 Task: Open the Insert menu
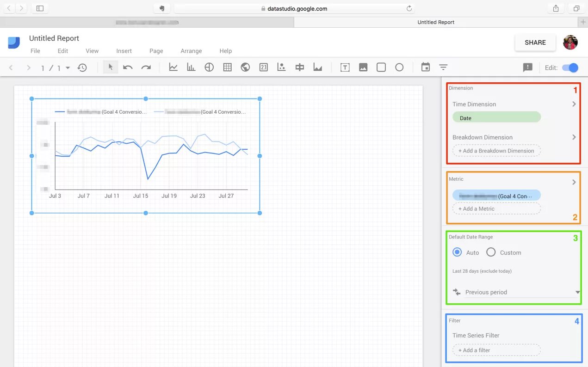coord(124,51)
